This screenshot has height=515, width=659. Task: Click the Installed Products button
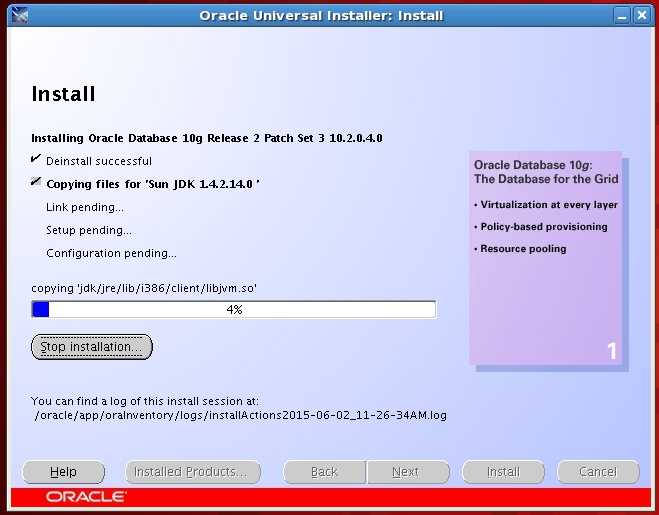point(193,472)
